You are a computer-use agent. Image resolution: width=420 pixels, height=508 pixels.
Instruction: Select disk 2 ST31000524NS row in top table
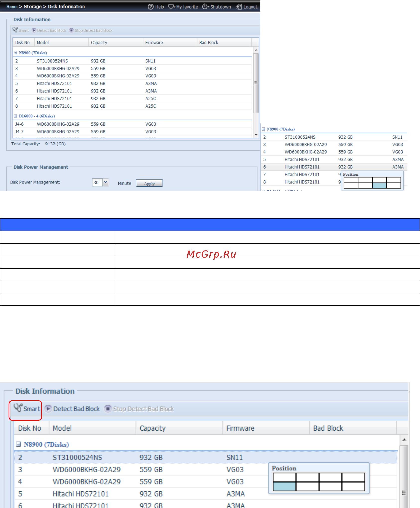132,61
